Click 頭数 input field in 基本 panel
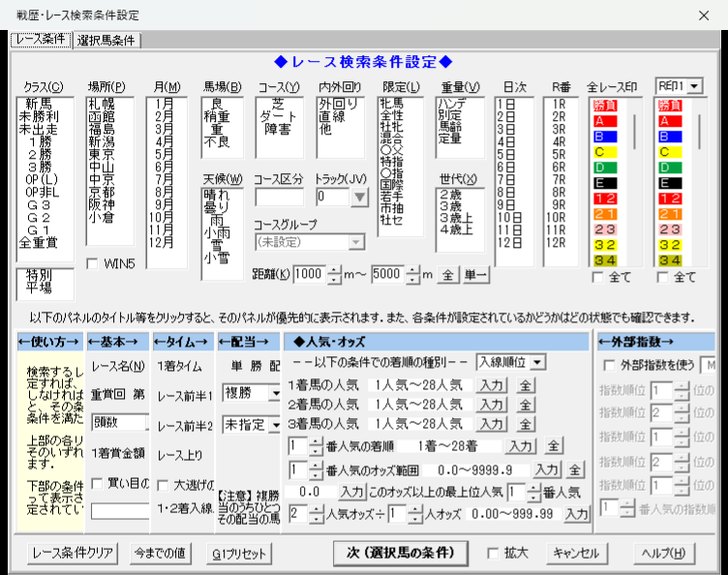 (x=119, y=422)
